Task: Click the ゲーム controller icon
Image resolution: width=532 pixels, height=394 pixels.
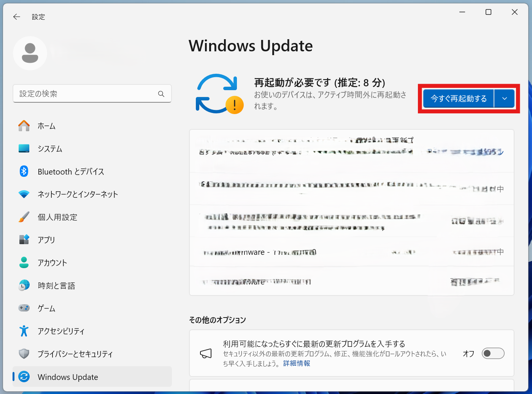Action: 24,308
